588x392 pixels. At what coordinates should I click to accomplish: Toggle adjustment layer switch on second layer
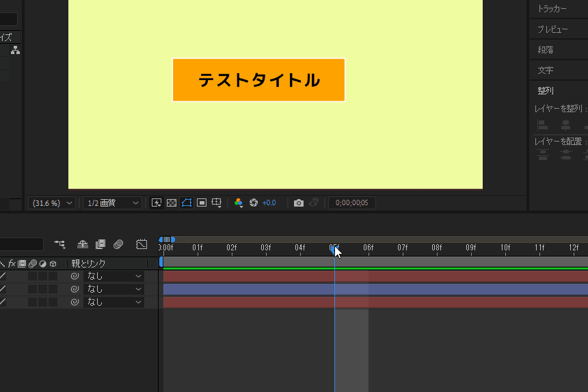tap(43, 289)
